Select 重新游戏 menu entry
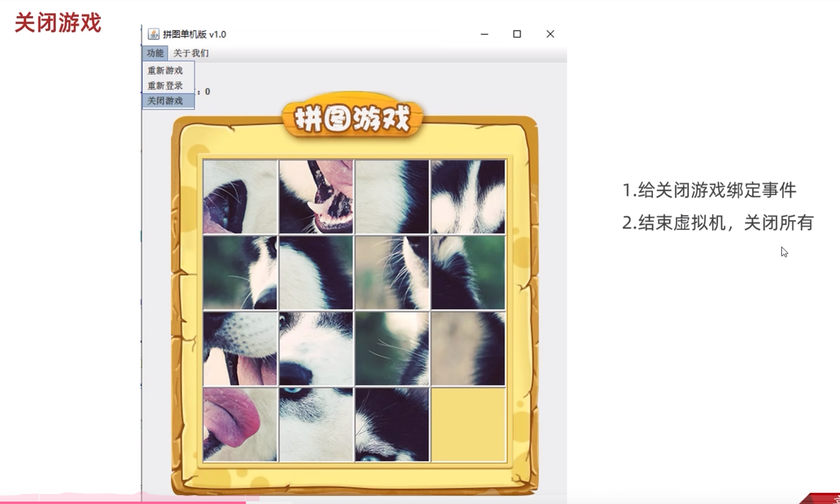The image size is (840, 504). [165, 70]
